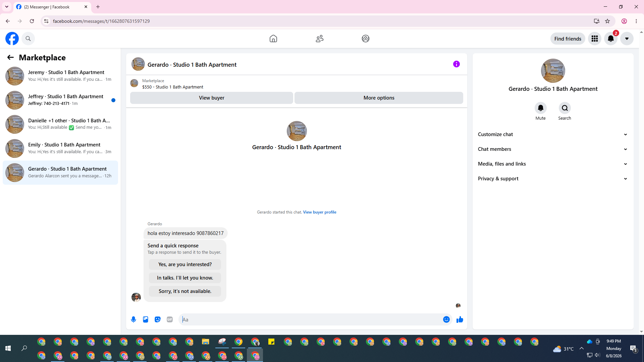Screen dimensions: 644x362
Task: Click the View buyer button
Action: click(x=212, y=98)
